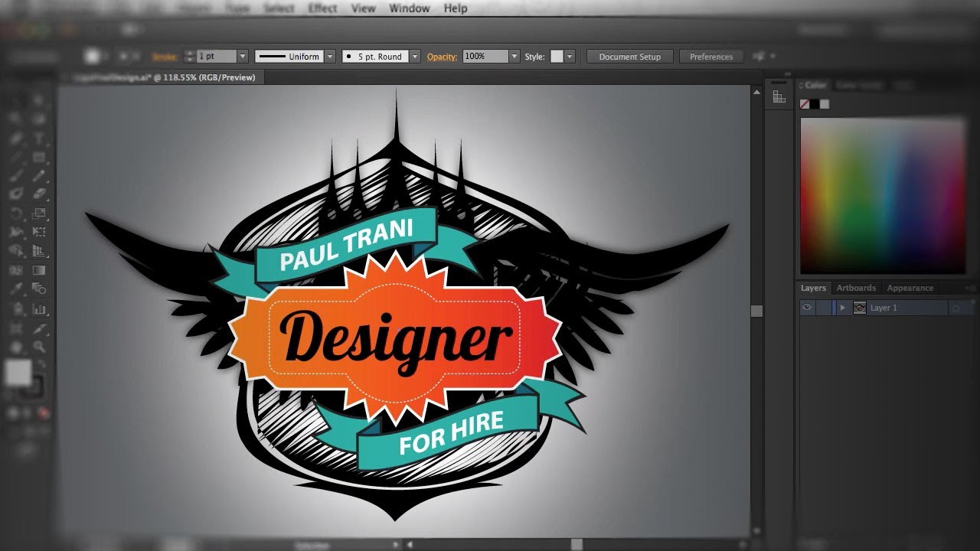Click the horizontal scrollbar thumb
Viewport: 980px width, 551px height.
click(577, 544)
